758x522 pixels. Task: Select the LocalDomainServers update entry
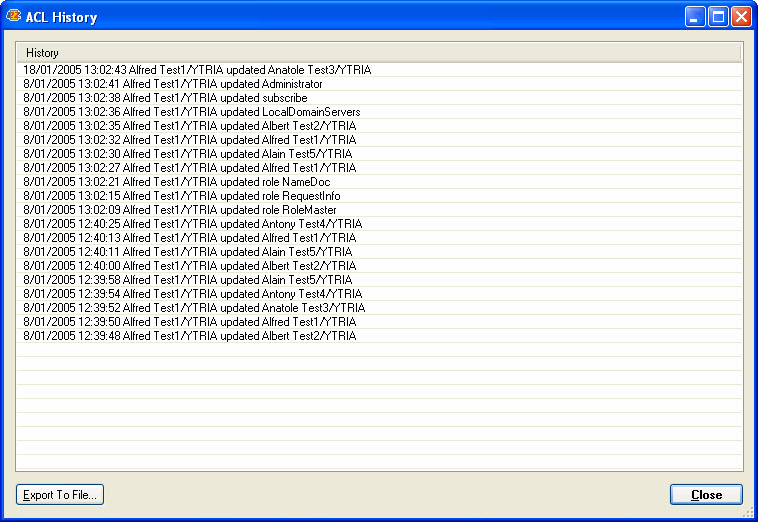192,112
